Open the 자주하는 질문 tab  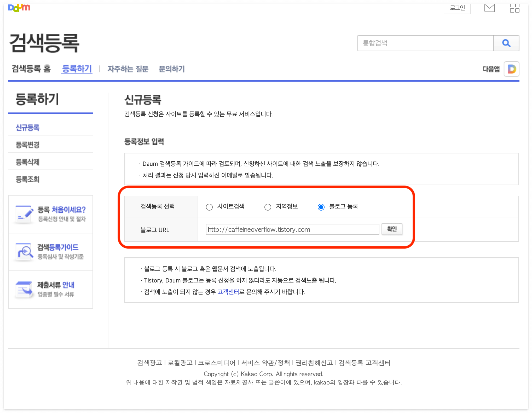[x=128, y=69]
